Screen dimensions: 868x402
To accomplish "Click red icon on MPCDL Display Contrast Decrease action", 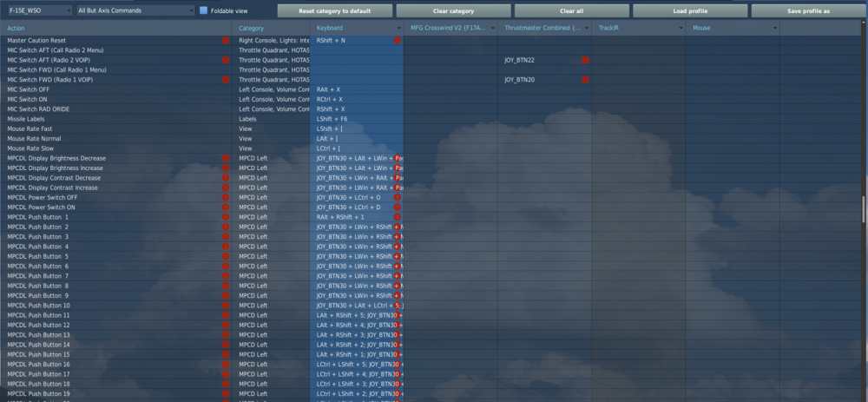I will 226,178.
